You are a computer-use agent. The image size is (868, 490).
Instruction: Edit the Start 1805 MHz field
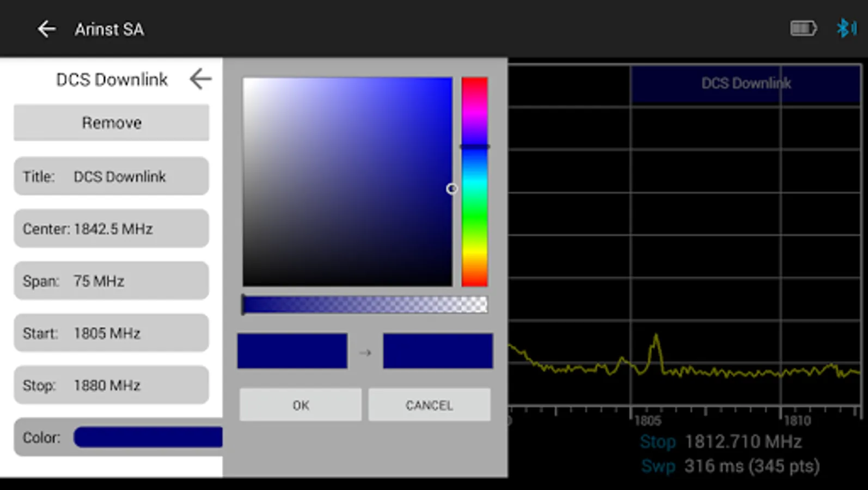click(111, 333)
